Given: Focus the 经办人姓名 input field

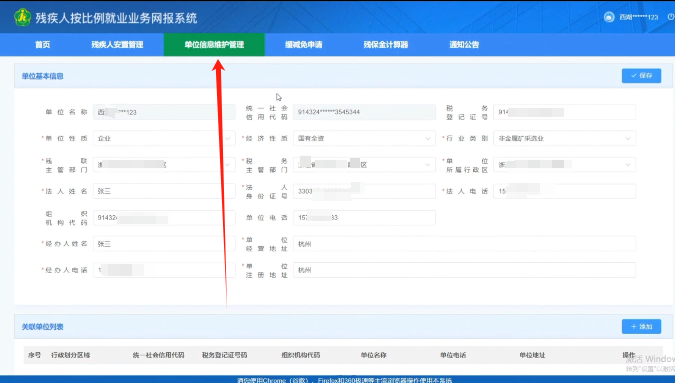Looking at the screenshot, I should tap(164, 244).
